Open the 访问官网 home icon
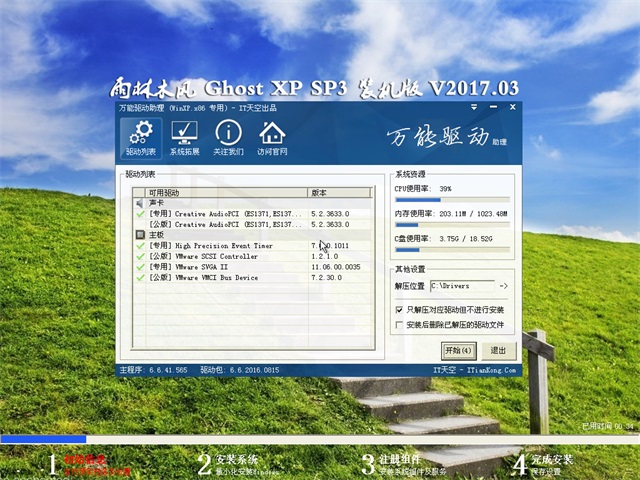 pos(272,138)
